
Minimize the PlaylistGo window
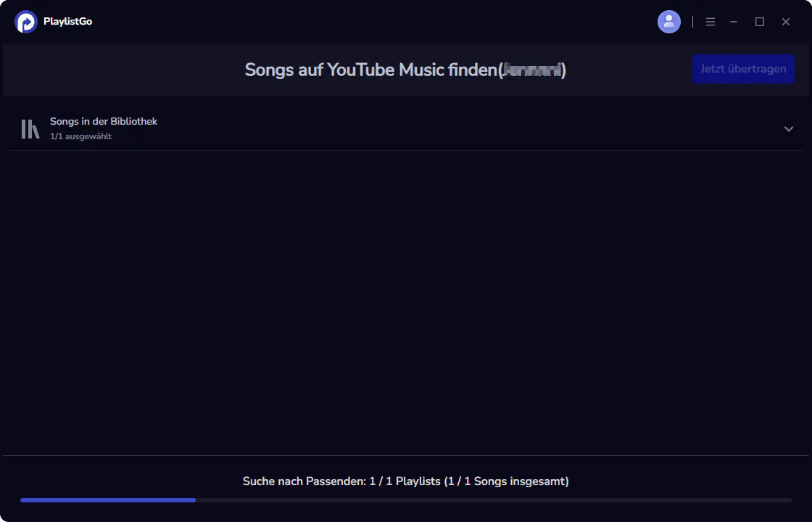(734, 22)
